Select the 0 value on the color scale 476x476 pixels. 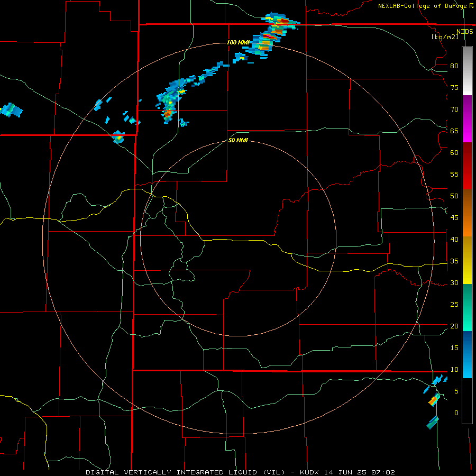click(456, 413)
